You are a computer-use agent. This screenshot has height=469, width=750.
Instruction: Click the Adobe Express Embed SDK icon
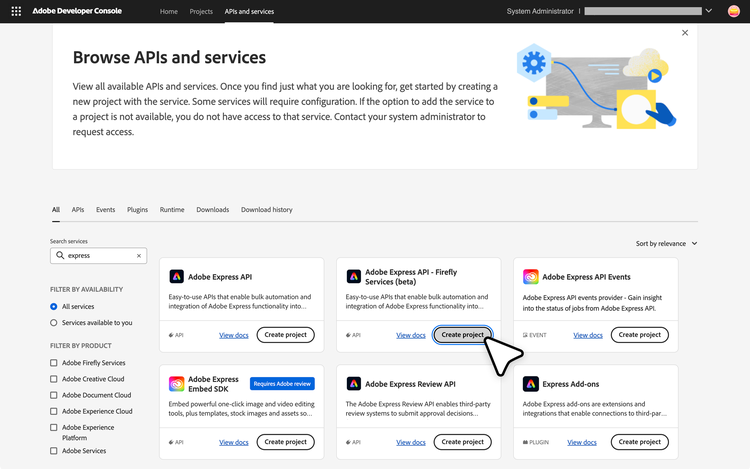pos(176,383)
